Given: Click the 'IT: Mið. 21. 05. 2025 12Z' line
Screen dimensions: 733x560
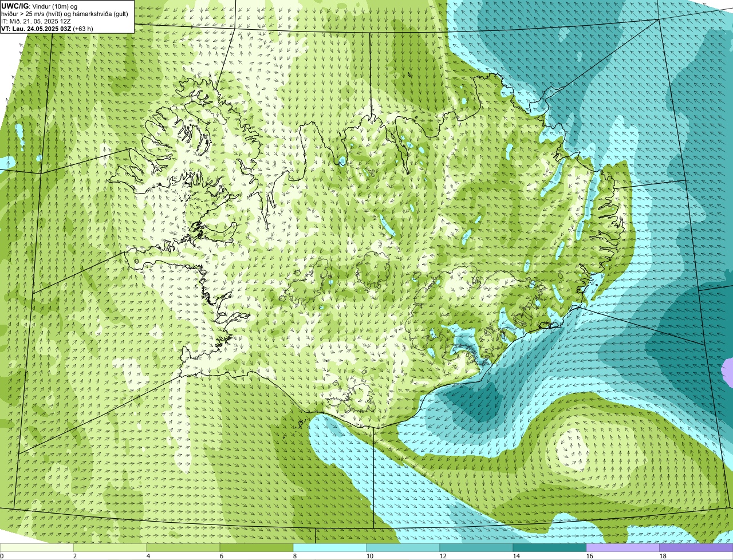Looking at the screenshot, I should [36, 21].
